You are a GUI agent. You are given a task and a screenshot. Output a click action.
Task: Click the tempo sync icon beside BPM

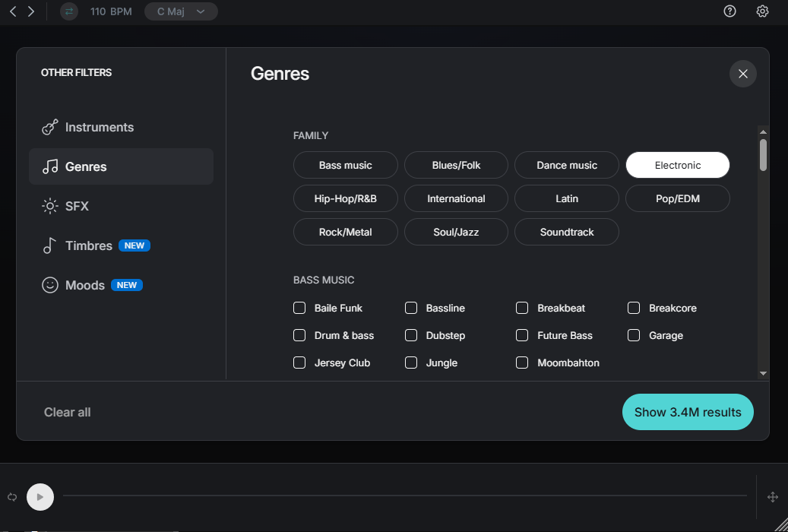coord(68,11)
